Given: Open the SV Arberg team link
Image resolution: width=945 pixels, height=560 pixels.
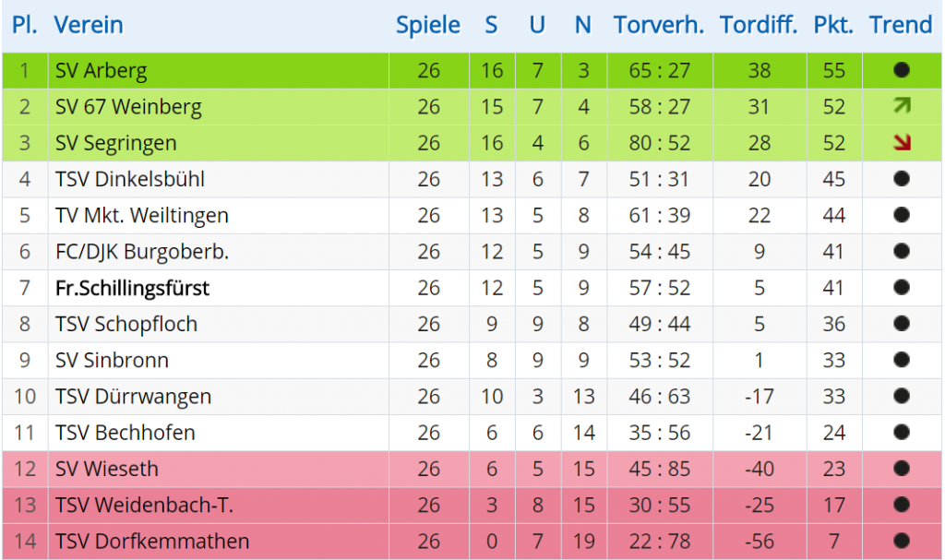Looking at the screenshot, I should pos(102,70).
